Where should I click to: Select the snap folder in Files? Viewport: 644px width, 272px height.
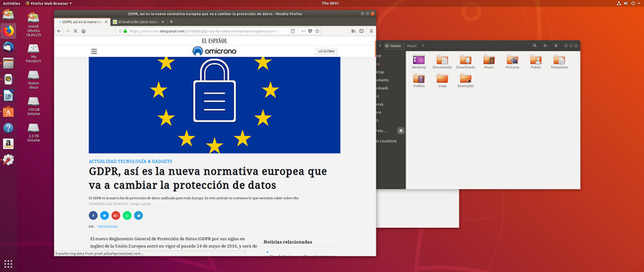point(442,81)
